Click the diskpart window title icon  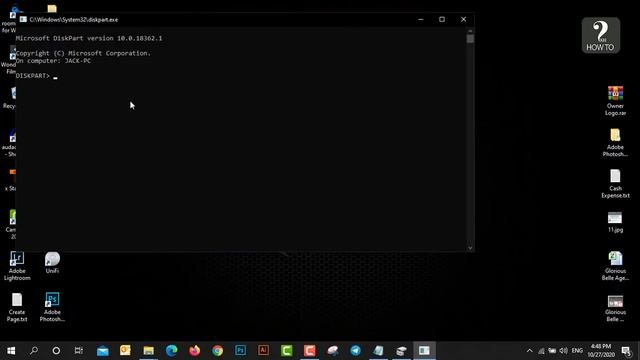tap(23, 19)
